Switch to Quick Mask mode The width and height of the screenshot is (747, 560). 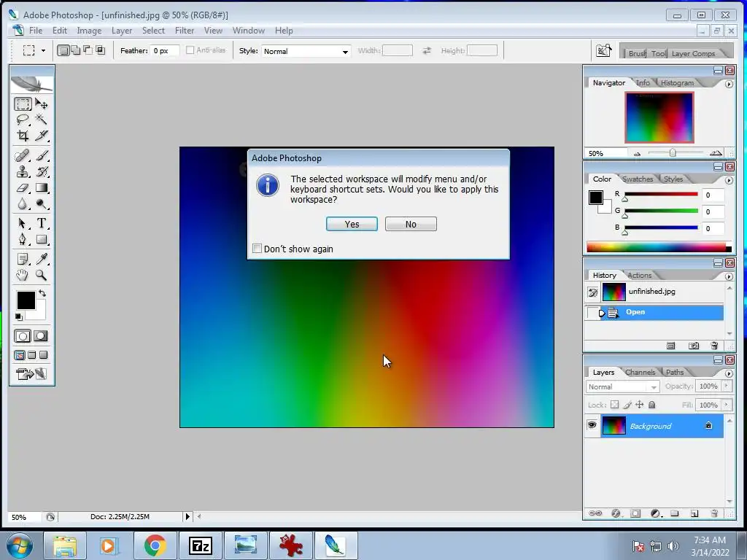click(x=41, y=336)
